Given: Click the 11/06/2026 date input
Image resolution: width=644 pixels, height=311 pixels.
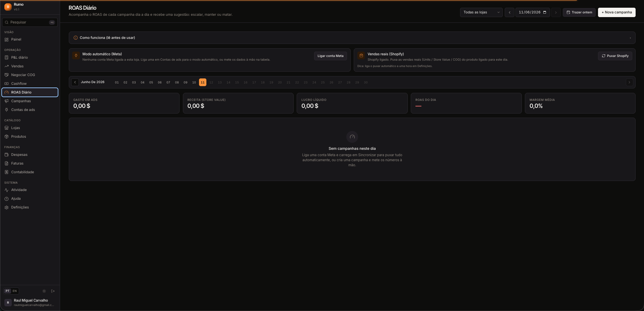Looking at the screenshot, I should pos(533,12).
